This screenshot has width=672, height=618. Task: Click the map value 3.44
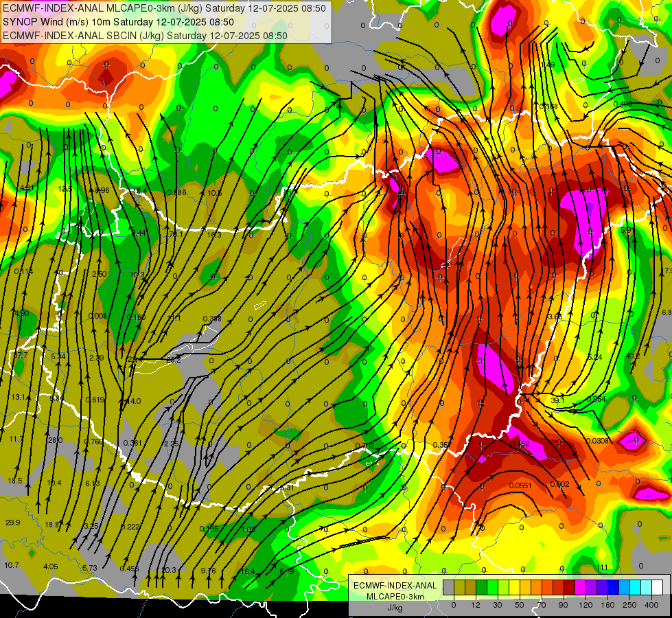(x=139, y=233)
